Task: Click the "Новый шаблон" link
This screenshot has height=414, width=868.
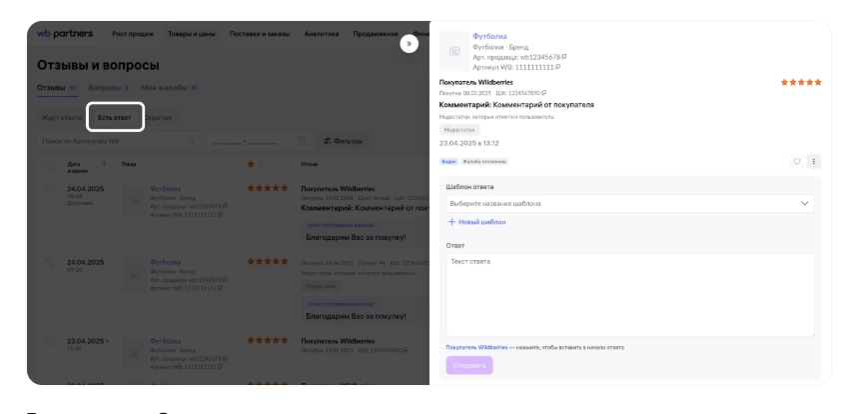Action: (x=476, y=222)
